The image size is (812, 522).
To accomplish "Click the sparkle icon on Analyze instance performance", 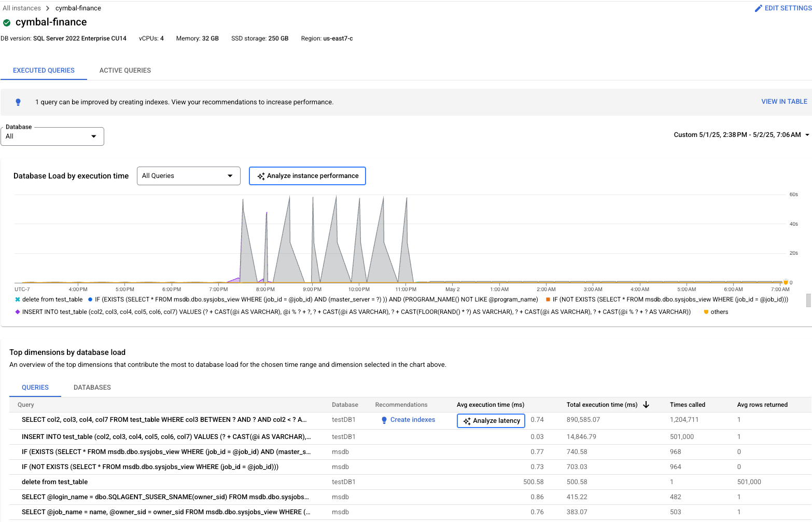I will pyautogui.click(x=261, y=176).
